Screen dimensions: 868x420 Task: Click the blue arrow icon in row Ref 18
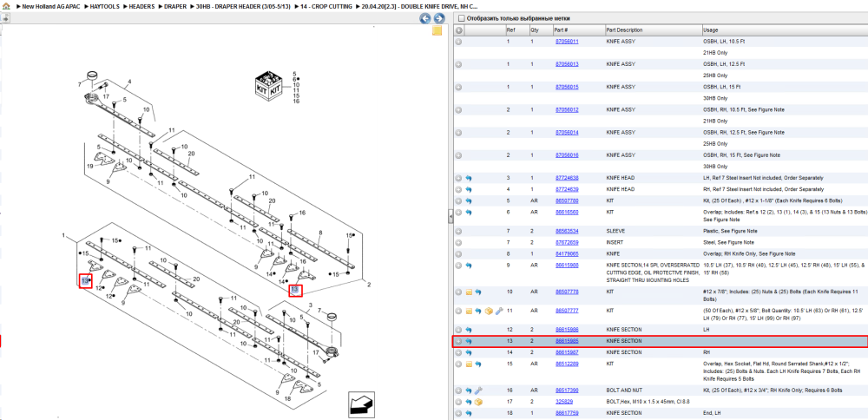click(x=469, y=413)
